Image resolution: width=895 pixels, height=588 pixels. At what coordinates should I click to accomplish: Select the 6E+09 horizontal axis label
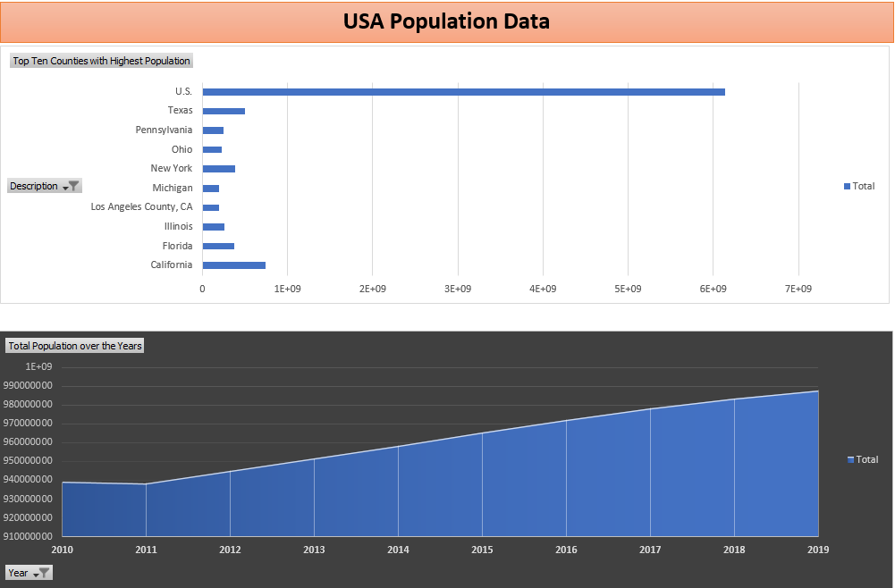pyautogui.click(x=713, y=289)
